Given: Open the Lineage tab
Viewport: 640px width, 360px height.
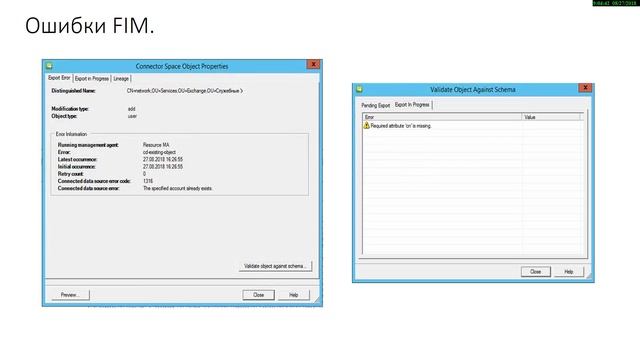Looking at the screenshot, I should click(x=121, y=78).
